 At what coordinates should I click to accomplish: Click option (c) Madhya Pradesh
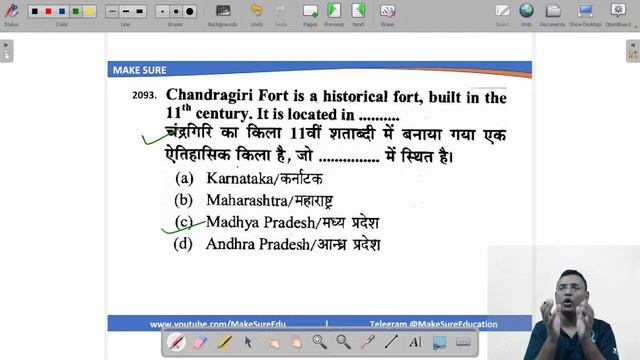tap(277, 222)
